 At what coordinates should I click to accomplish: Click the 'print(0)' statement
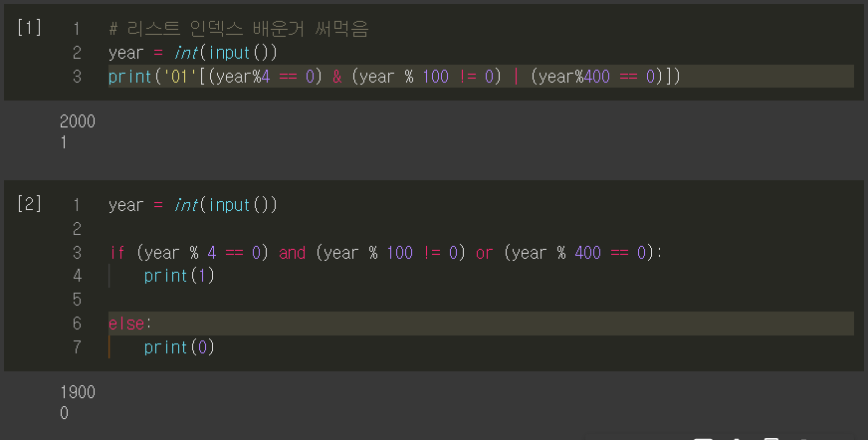pyautogui.click(x=179, y=347)
